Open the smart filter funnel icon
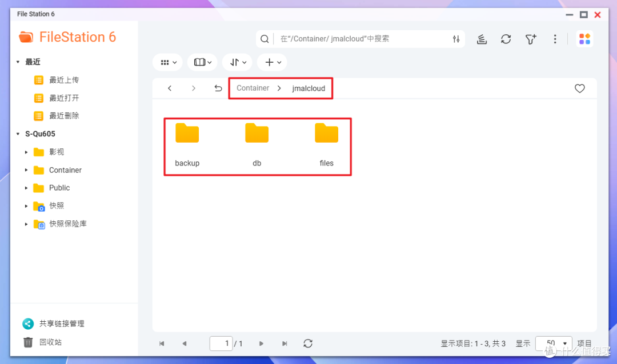Screen dimensions: 617x364 pyautogui.click(x=530, y=39)
